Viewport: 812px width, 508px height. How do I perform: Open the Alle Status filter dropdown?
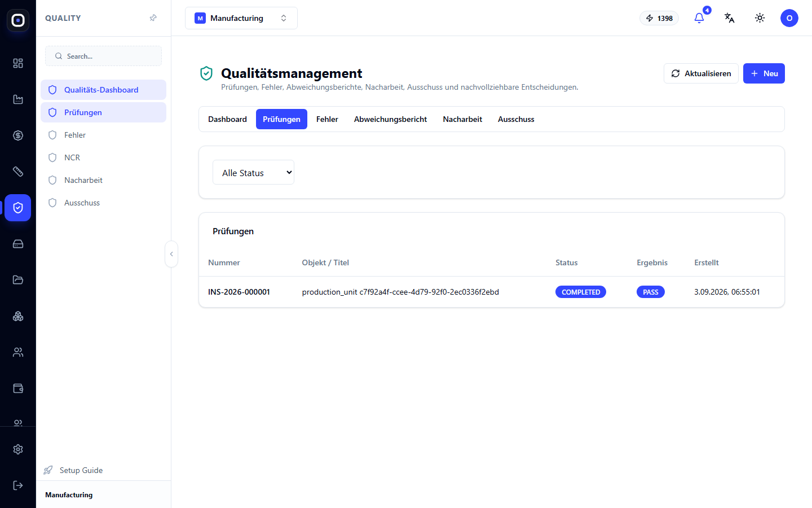click(253, 172)
